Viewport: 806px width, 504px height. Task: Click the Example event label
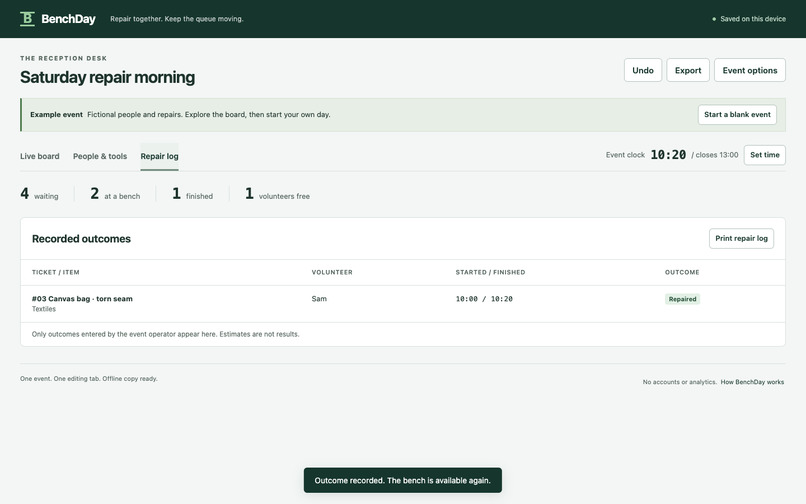coord(57,114)
